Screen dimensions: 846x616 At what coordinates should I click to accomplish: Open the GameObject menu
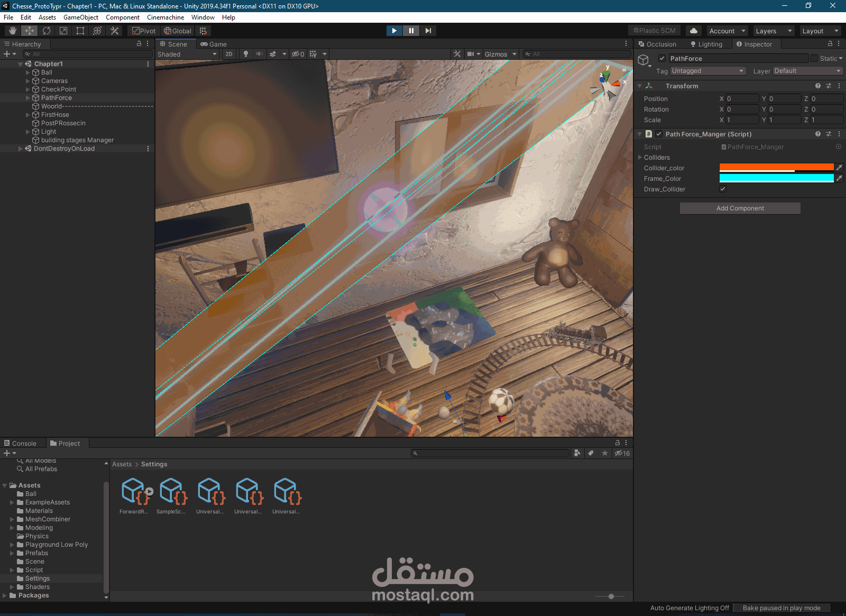pyautogui.click(x=81, y=17)
